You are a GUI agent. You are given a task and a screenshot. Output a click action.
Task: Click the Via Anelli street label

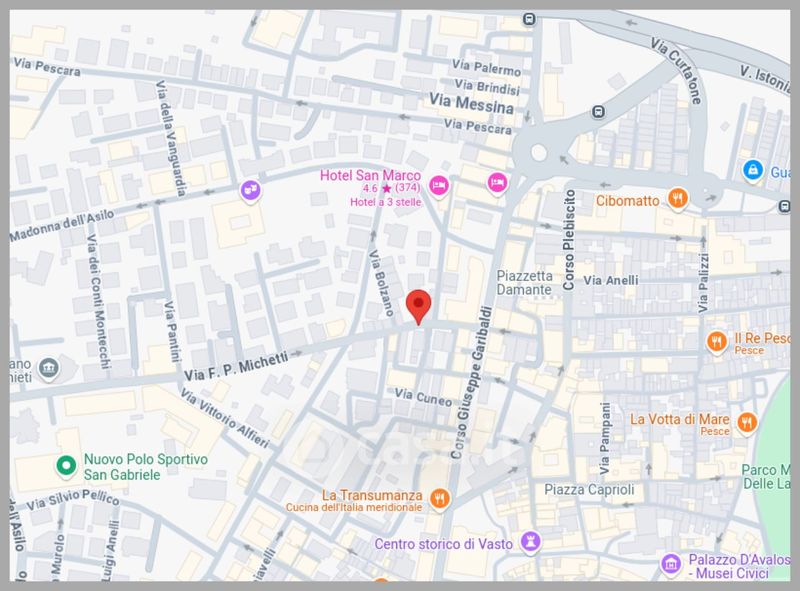[x=611, y=280]
